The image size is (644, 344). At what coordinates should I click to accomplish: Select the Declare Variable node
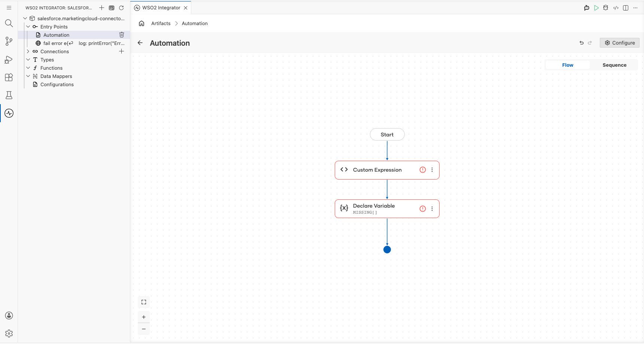click(x=387, y=209)
